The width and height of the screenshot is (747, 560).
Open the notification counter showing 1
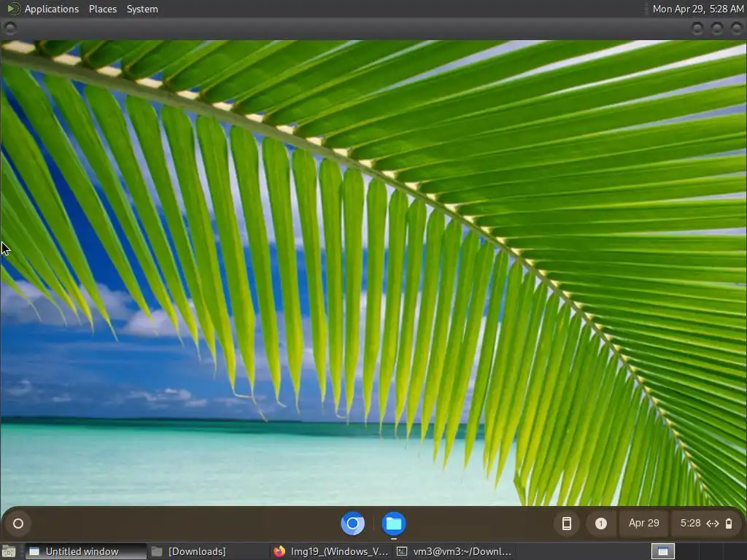[601, 524]
